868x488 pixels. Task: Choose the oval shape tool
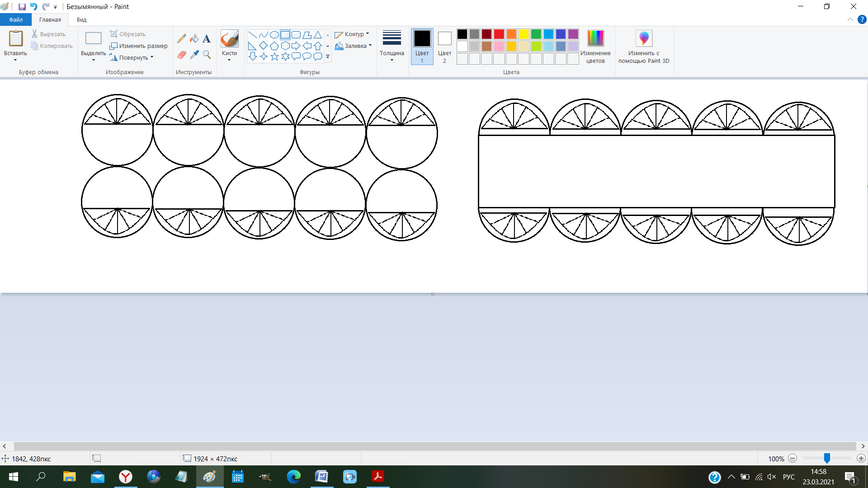click(x=274, y=35)
